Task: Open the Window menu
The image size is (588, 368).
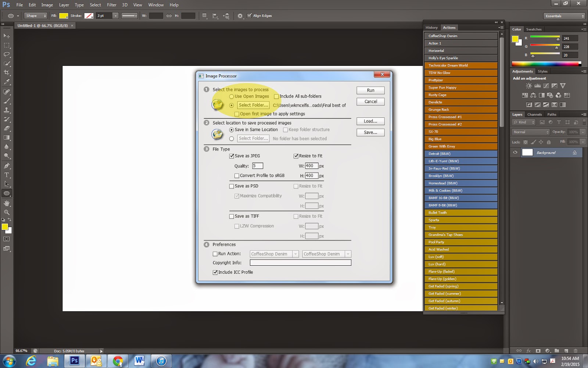Action: click(x=156, y=5)
